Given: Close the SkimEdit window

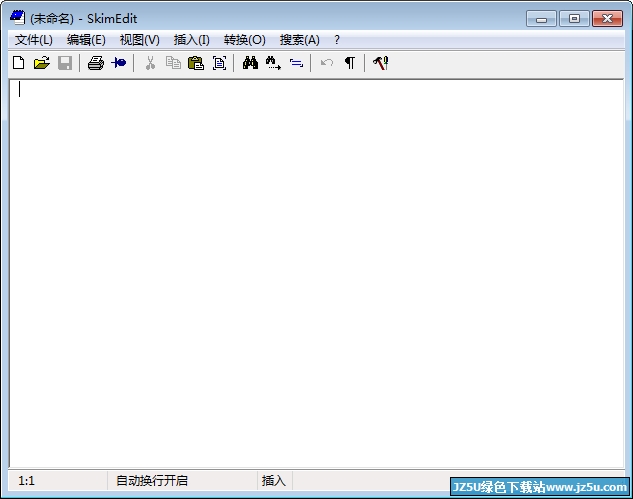Looking at the screenshot, I should [x=607, y=19].
